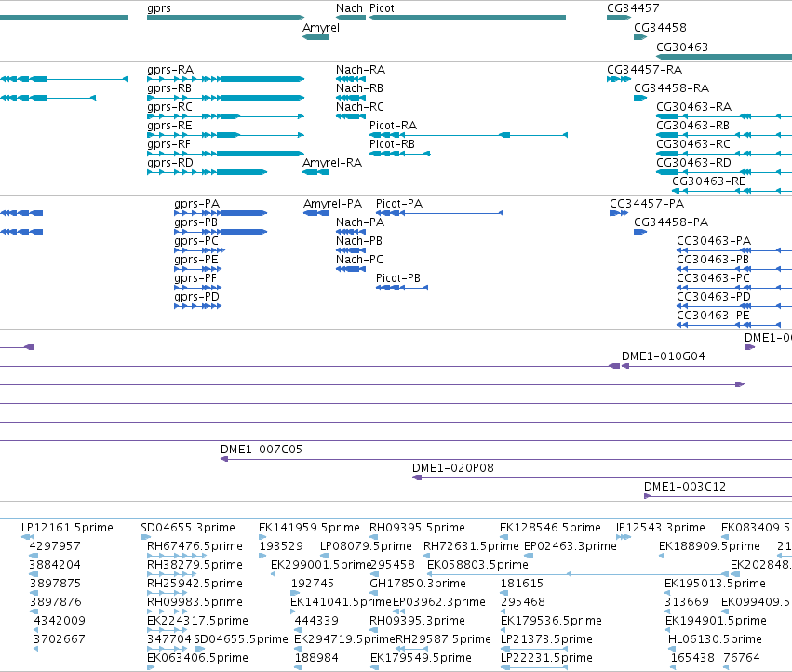Click the IP12543.3prime EST label
Screen dimensions: 792x672
[x=661, y=528]
